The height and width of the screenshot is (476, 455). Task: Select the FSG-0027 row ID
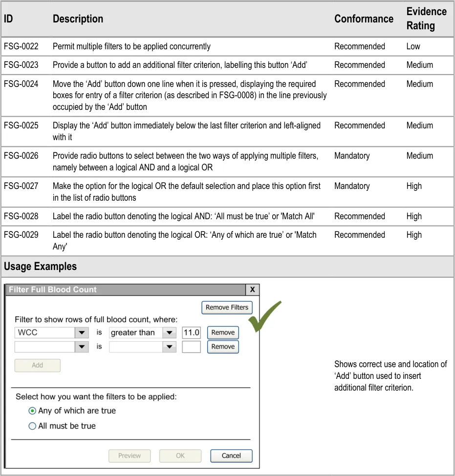click(x=21, y=186)
